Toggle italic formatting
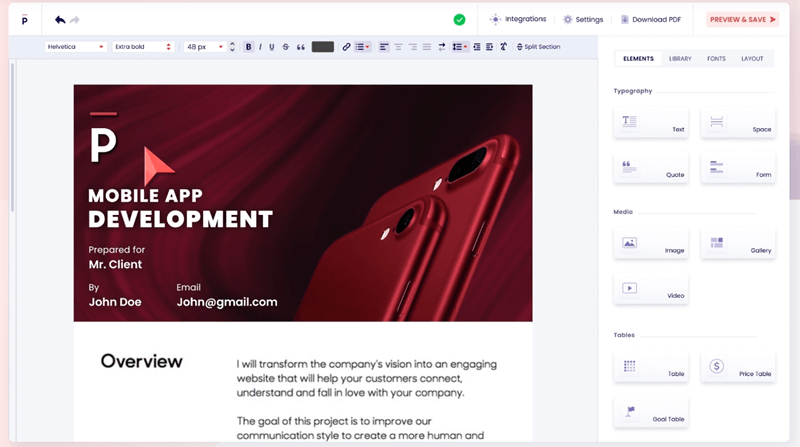800x447 pixels. (260, 47)
